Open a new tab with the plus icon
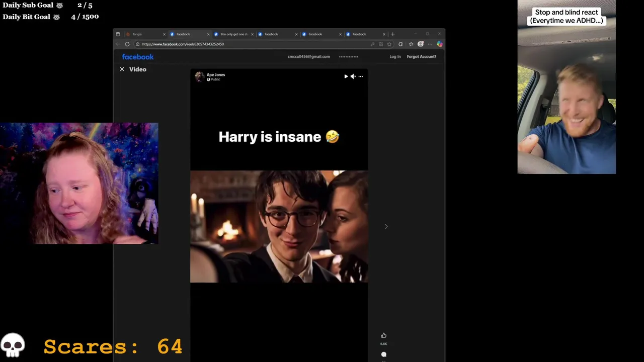Screen dimensions: 644x362 tap(393, 34)
